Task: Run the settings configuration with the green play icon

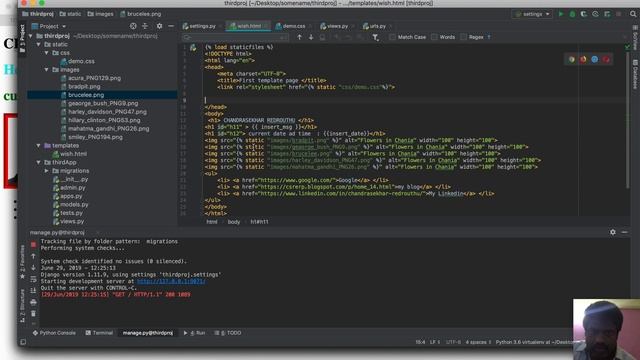Action: [561, 14]
